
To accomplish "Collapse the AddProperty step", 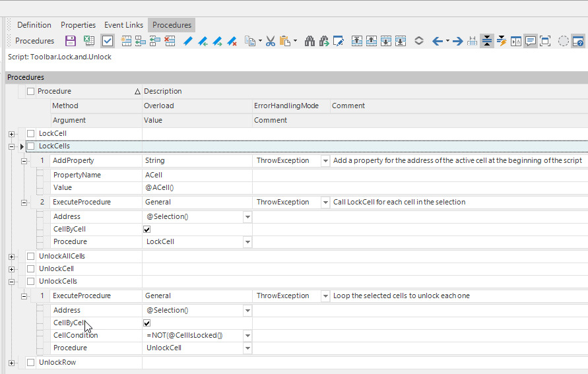I will [24, 161].
